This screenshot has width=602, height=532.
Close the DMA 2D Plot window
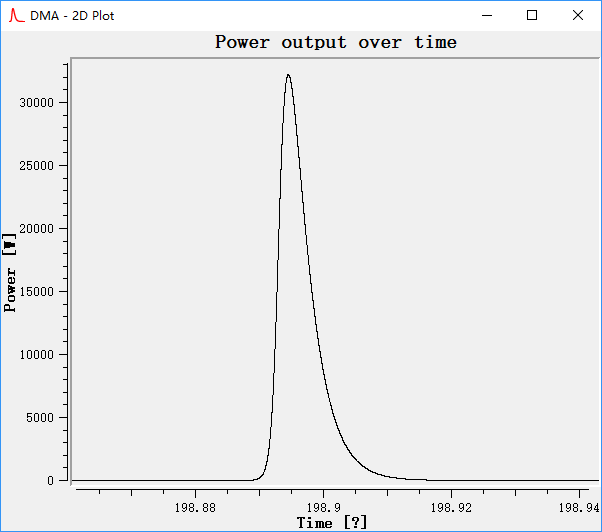point(578,15)
